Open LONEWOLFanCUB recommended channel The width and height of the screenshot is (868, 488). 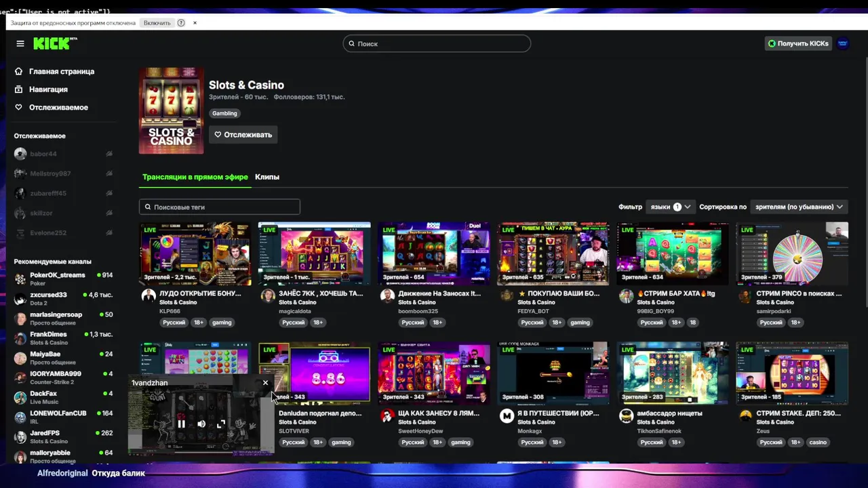[x=64, y=416]
